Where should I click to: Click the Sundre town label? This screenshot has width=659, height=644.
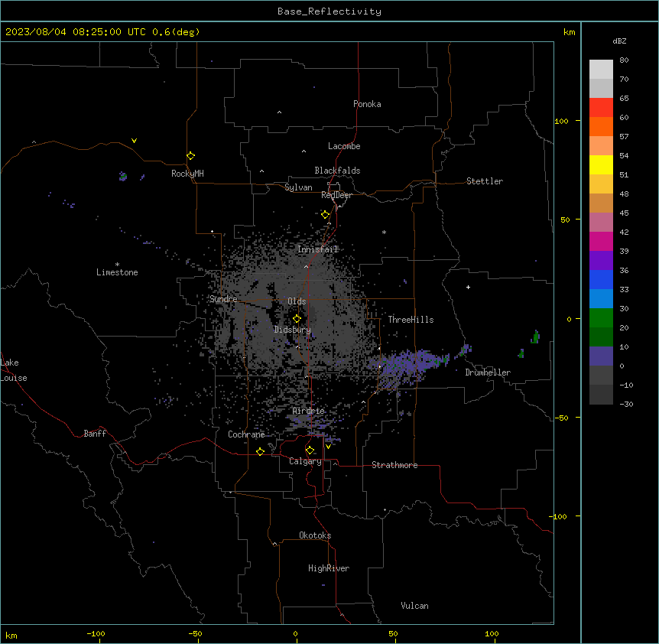click(223, 299)
